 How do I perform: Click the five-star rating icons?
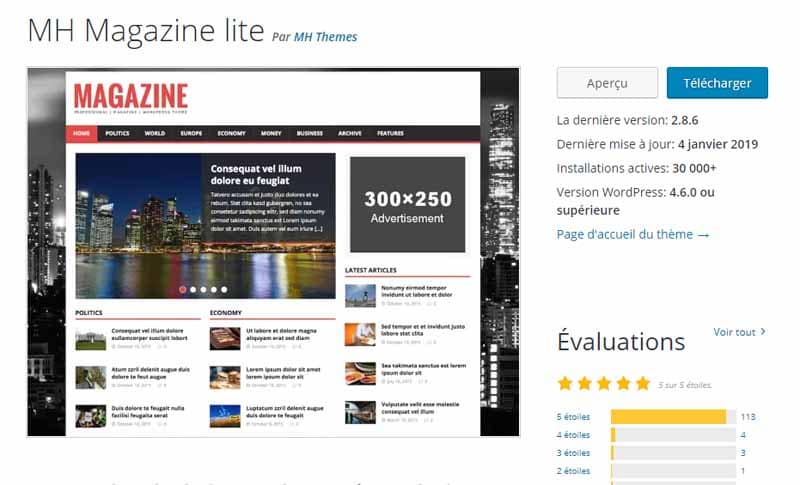tap(604, 383)
